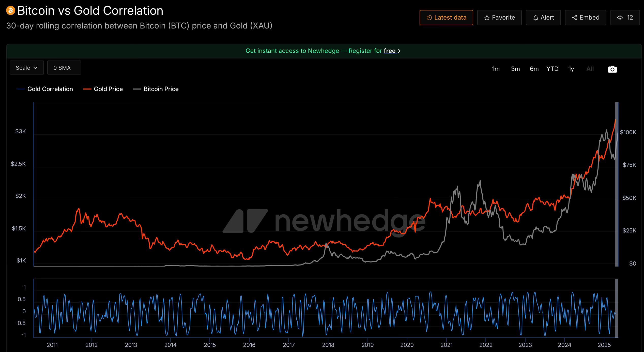This screenshot has width=644, height=352.
Task: Click the $50K bitcoin price axis label
Action: pos(629,198)
